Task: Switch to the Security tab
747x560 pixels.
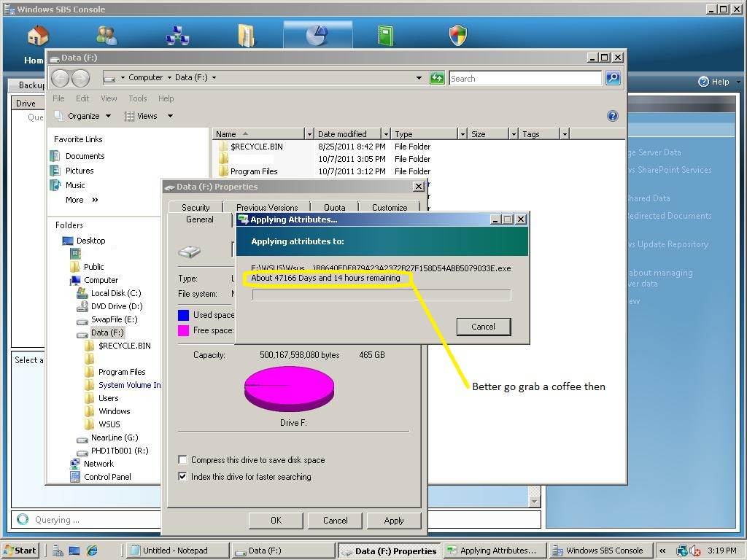Action: [196, 207]
